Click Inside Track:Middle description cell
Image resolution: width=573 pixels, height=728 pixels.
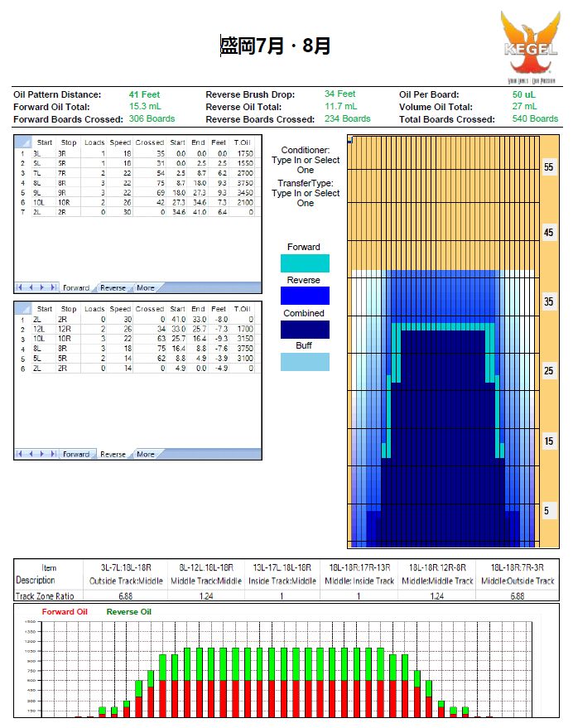click(282, 581)
